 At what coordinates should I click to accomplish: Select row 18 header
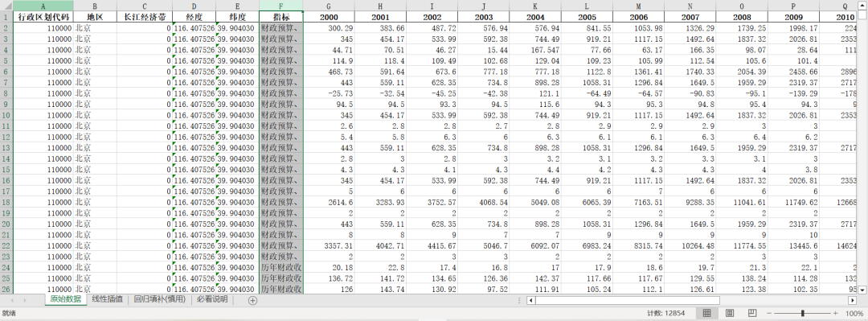(x=6, y=202)
